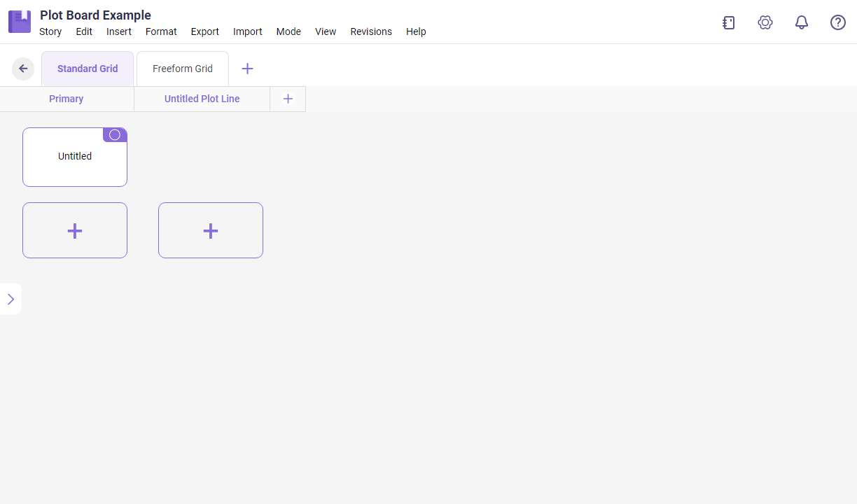
Task: Go back using the left arrow button
Action: tap(23, 69)
